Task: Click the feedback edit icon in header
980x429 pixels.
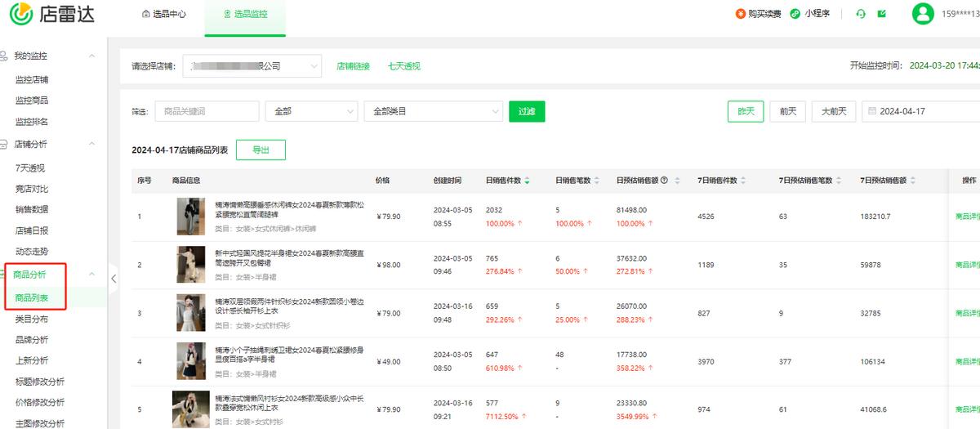Action: point(882,14)
